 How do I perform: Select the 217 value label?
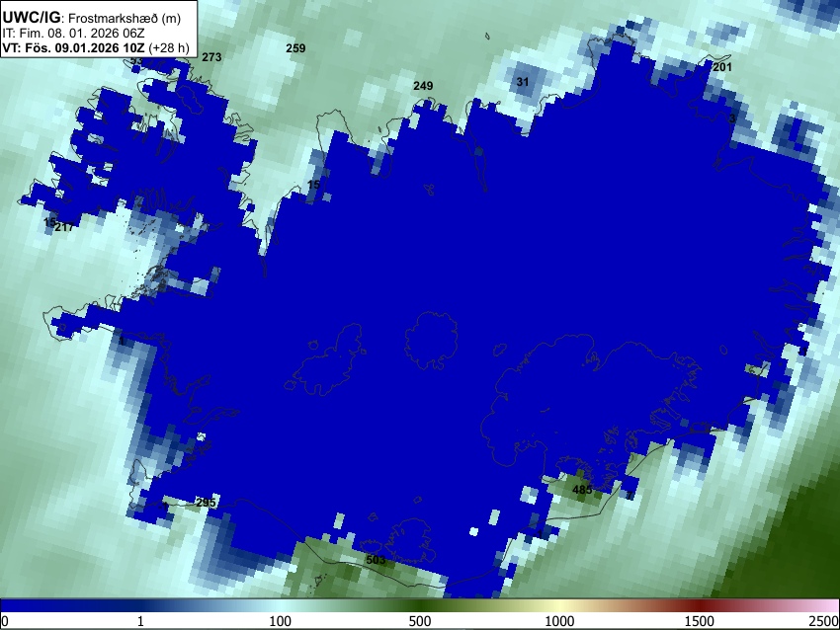coord(64,227)
